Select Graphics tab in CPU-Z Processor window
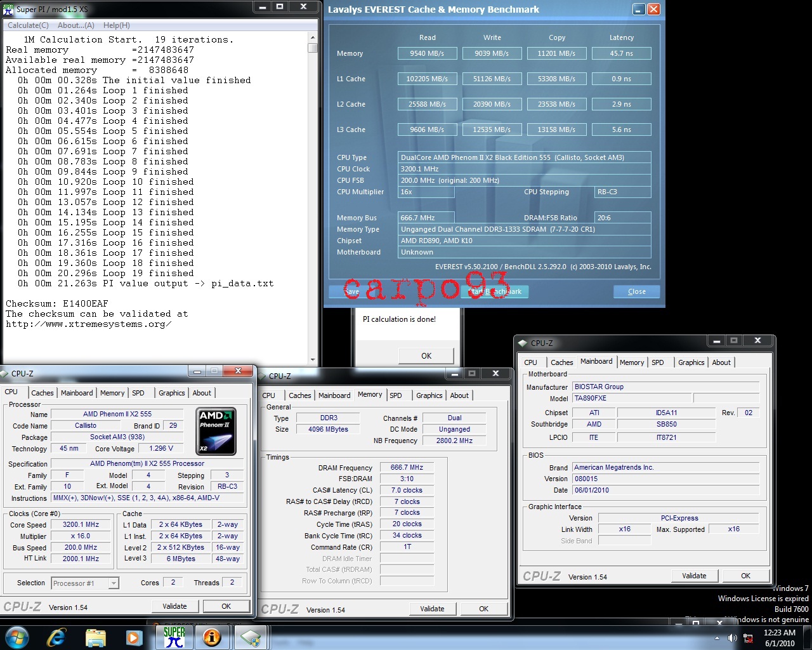 click(x=172, y=393)
